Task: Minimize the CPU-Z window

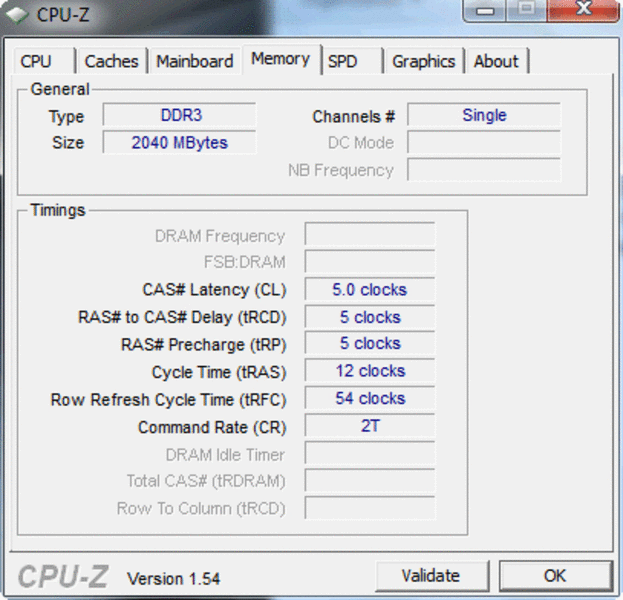Action: pyautogui.click(x=485, y=10)
